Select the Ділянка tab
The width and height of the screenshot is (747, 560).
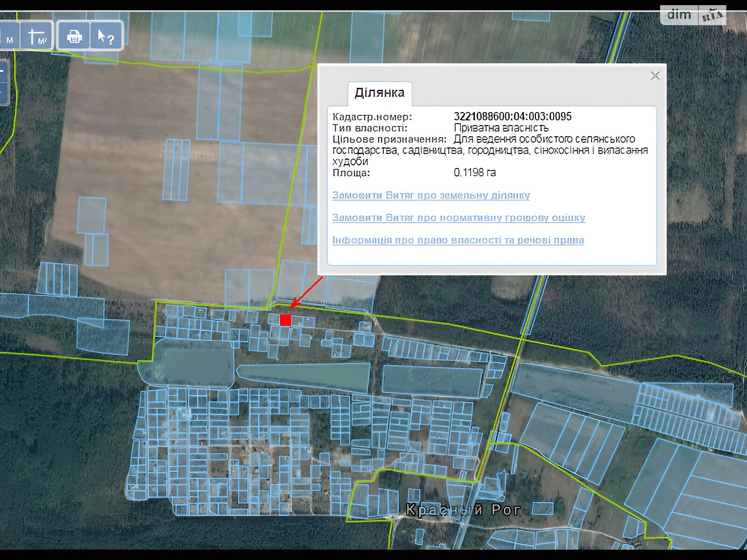point(379,93)
